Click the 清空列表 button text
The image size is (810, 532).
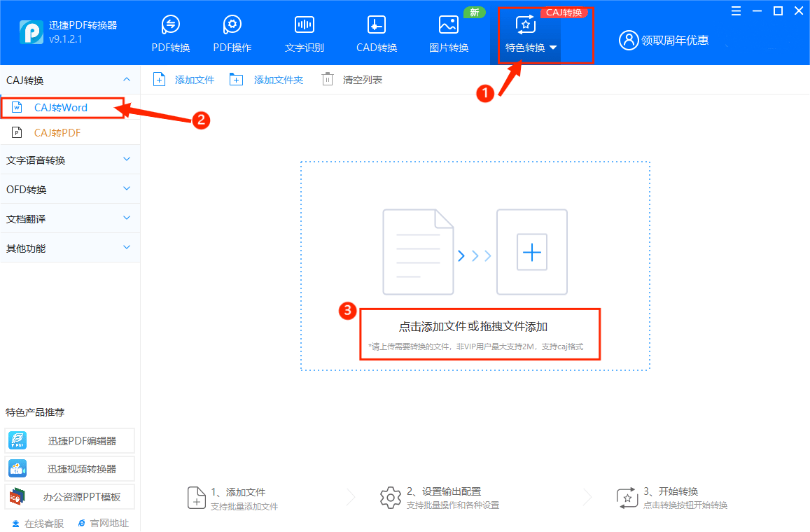(362, 80)
